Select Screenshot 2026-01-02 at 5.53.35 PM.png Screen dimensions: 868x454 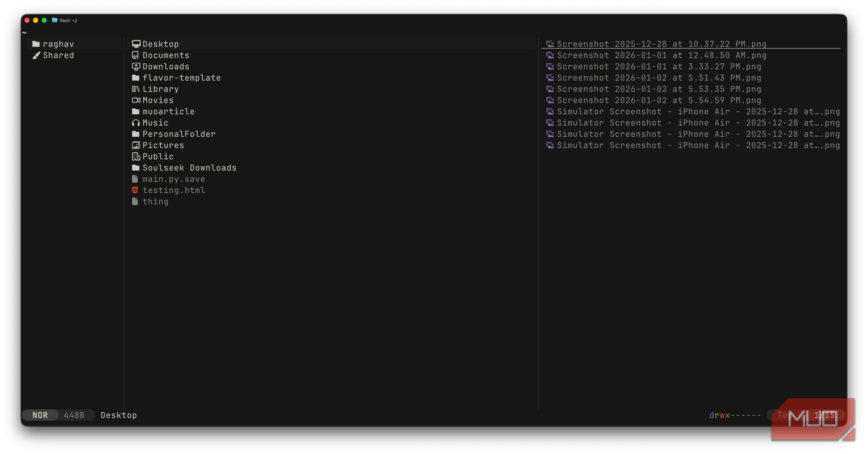tap(659, 89)
